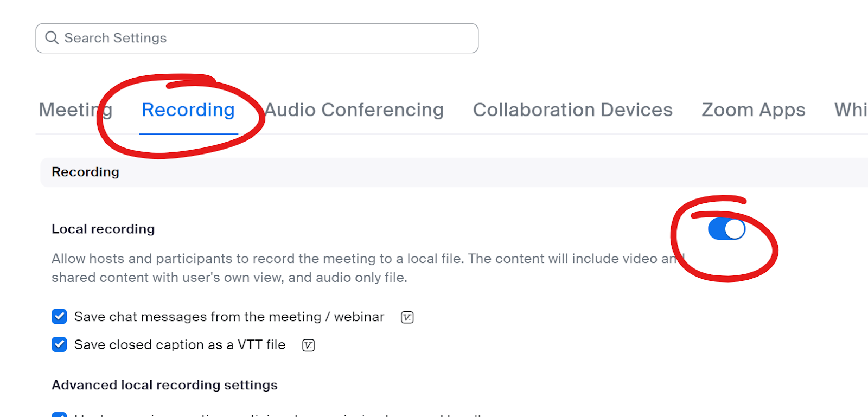
Task: Click the Local recording heading text
Action: [103, 229]
